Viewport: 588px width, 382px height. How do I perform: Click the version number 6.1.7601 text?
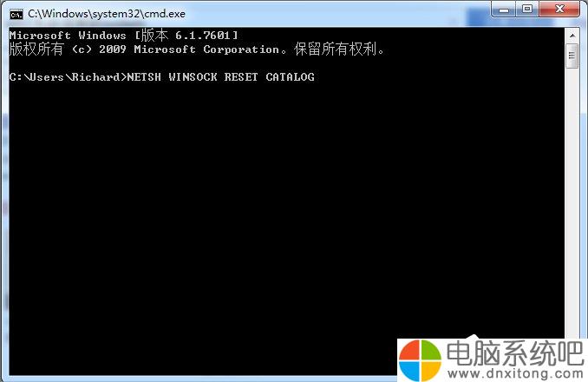tap(202, 36)
